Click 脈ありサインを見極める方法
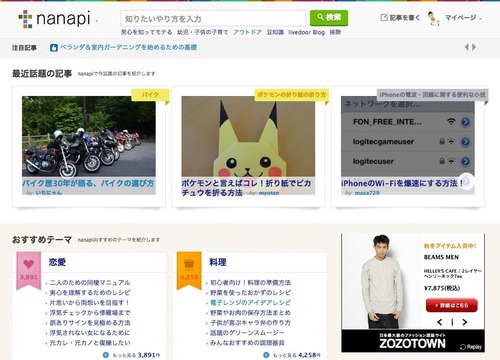 coord(90,323)
